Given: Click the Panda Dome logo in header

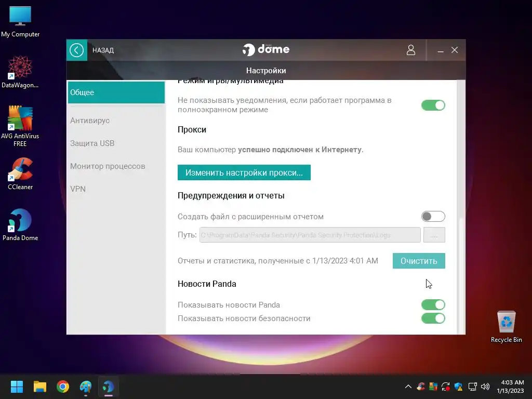Looking at the screenshot, I should tap(266, 49).
